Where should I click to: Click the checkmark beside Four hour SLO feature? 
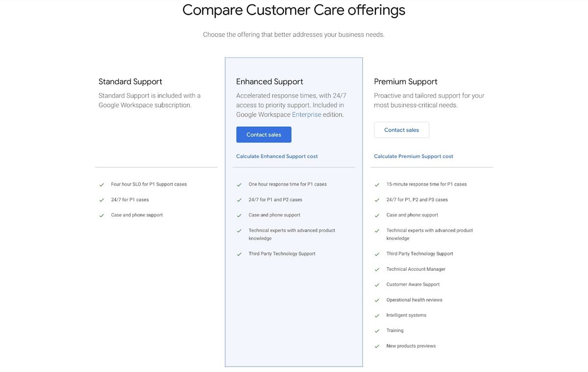coord(101,185)
